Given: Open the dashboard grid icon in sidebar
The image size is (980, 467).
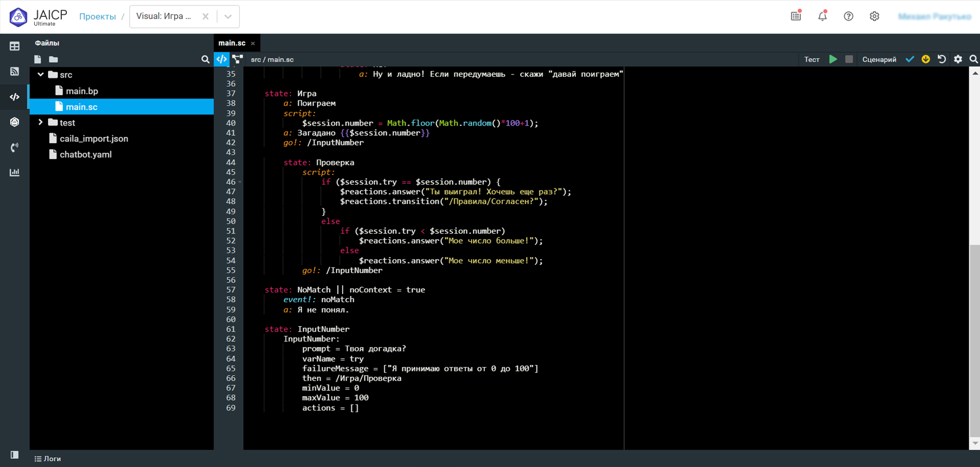Looking at the screenshot, I should coord(15,46).
